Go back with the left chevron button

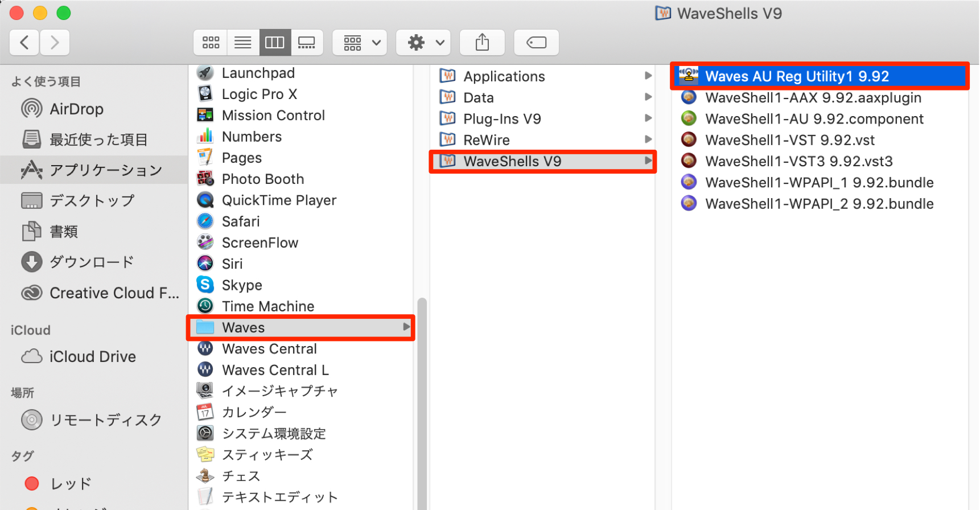click(24, 43)
